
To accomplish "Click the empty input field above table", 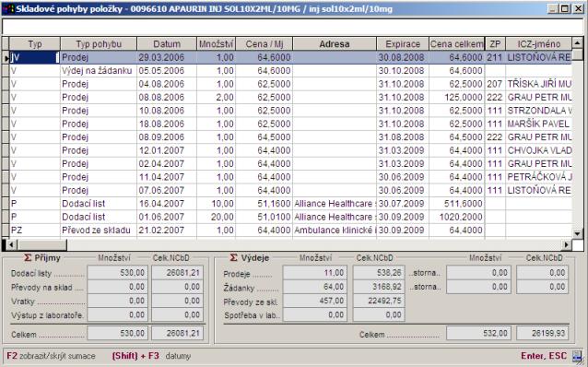I will point(293,26).
